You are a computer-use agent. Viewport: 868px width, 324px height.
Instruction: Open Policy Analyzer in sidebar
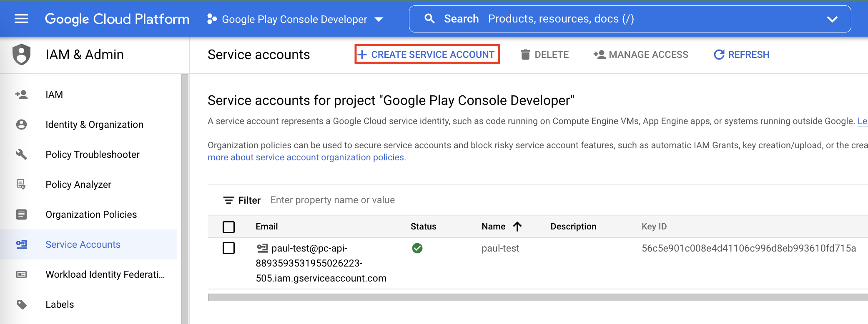point(78,184)
